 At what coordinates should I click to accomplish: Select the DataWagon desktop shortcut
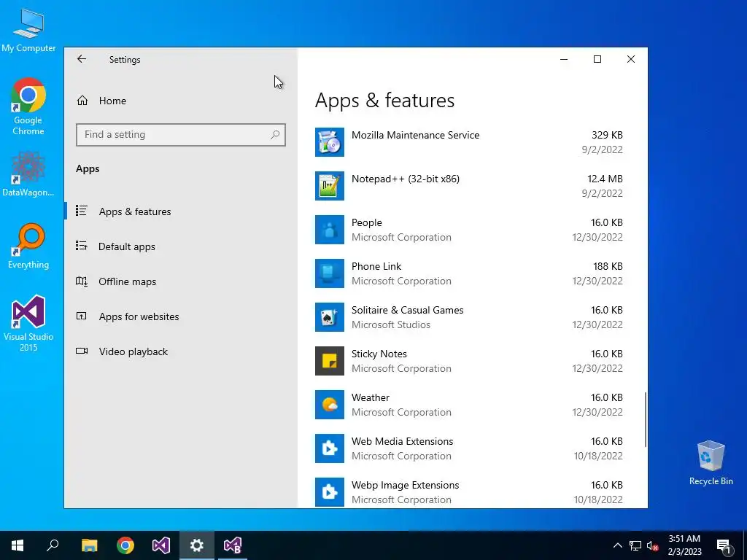click(x=28, y=174)
